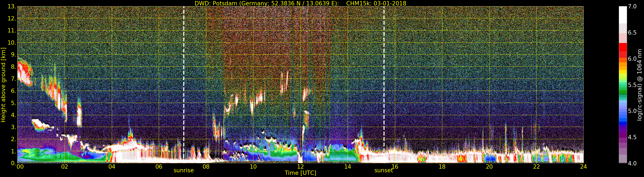The image size is (644, 177).
Task: Click the '13.' tick on the height axis
Action: [12, 6]
